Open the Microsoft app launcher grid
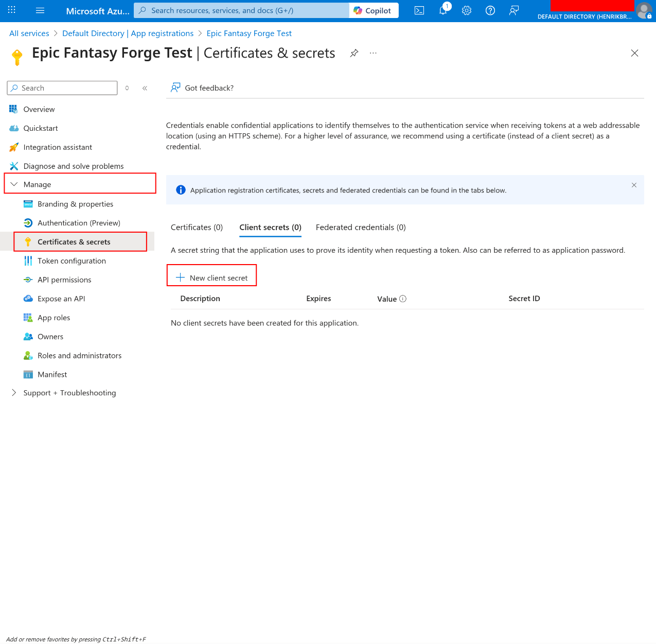This screenshot has height=644, width=656. [11, 10]
